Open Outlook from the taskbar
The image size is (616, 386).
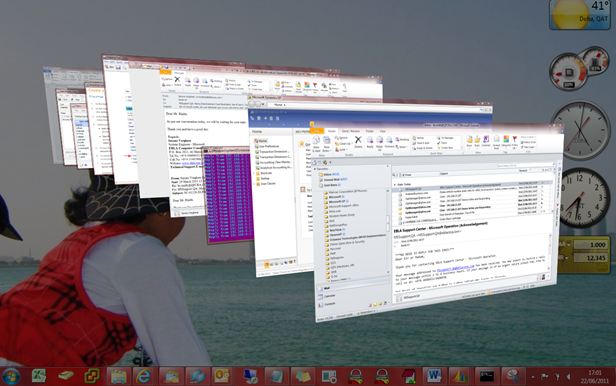tap(222, 376)
